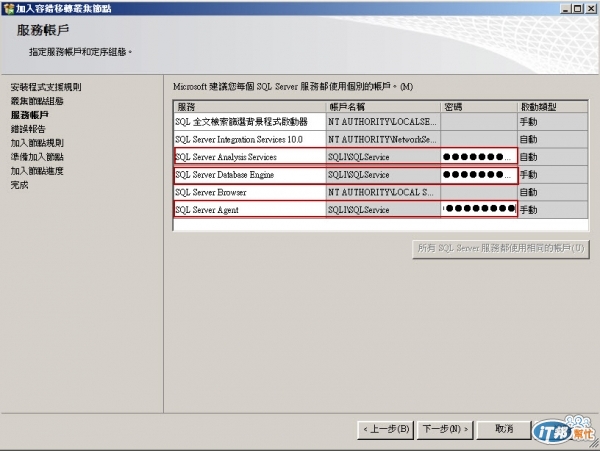Click account name cell for SQL Server Agent
Viewport: 600px width, 451px height.
point(383,209)
